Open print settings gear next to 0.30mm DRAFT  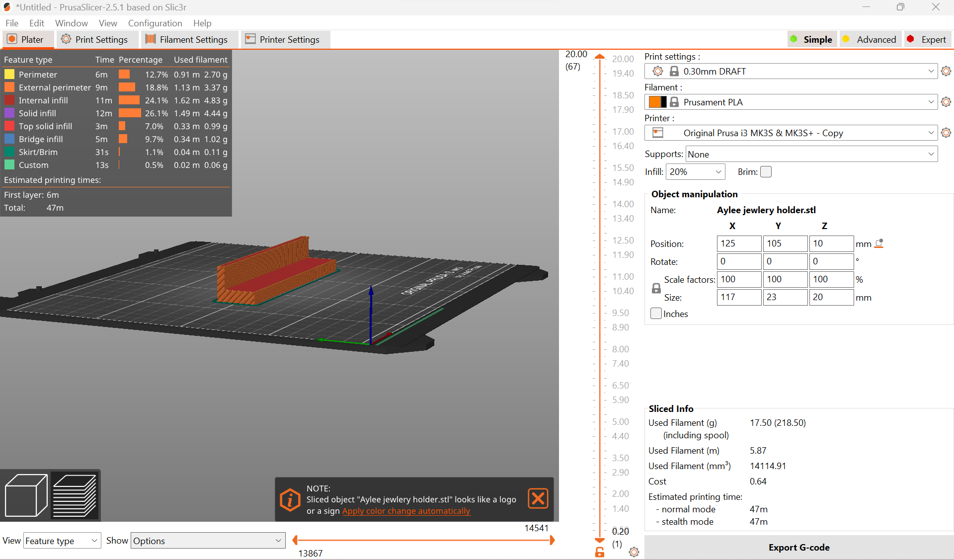946,71
